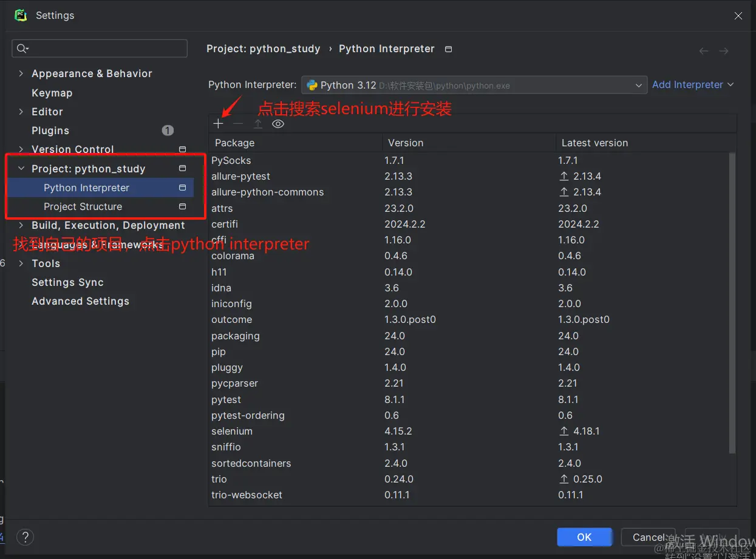Viewport: 756px width, 559px height.
Task: Click the Cancel button
Action: coord(649,537)
